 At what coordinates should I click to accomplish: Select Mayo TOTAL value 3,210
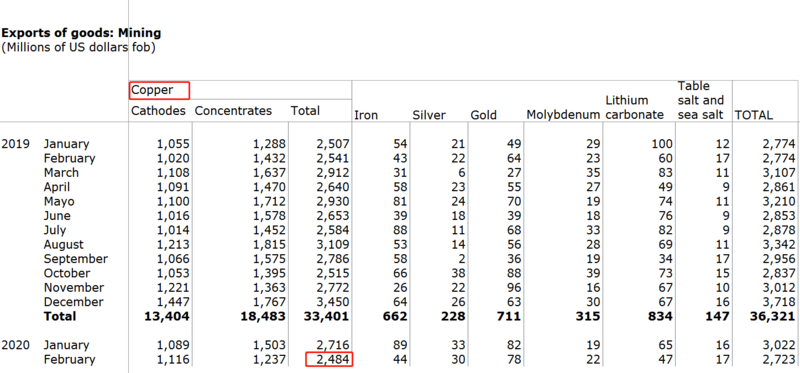(x=779, y=201)
